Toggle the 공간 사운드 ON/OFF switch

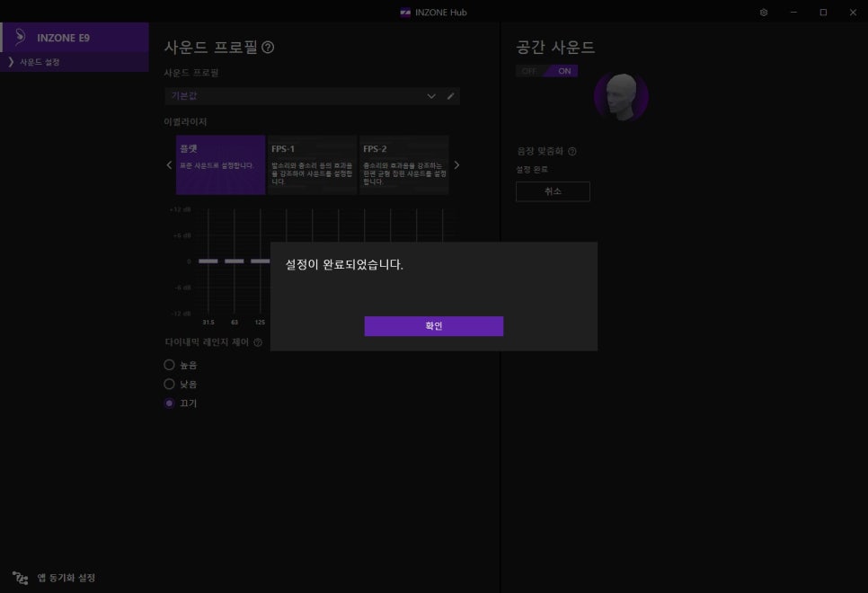tap(546, 71)
